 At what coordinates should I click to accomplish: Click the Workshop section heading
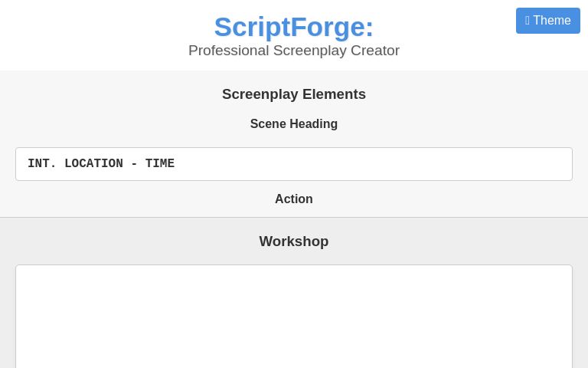coord(294,242)
